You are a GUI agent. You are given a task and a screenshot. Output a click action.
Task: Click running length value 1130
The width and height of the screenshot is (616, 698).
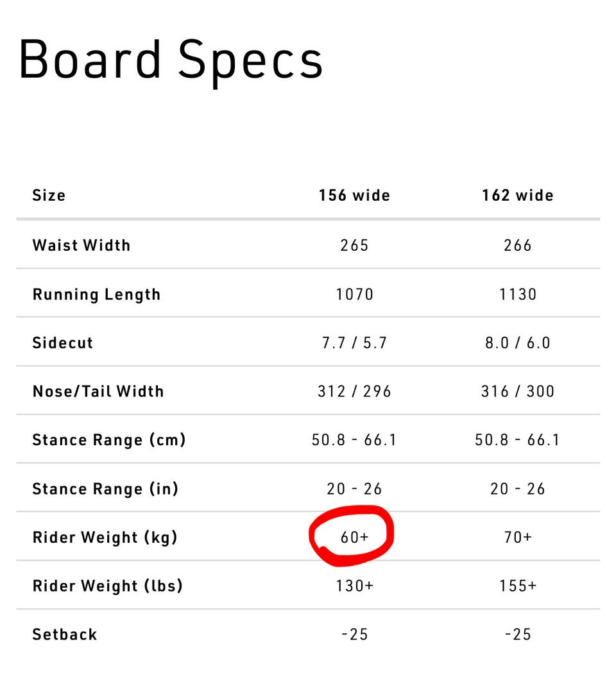click(518, 294)
